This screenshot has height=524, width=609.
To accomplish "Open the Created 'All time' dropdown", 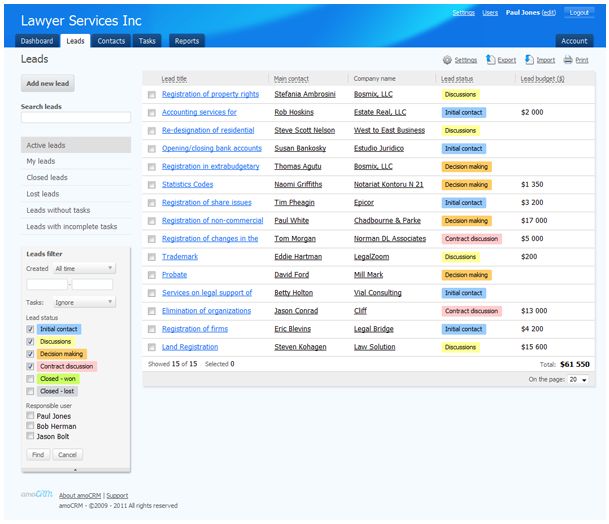I will pos(84,268).
